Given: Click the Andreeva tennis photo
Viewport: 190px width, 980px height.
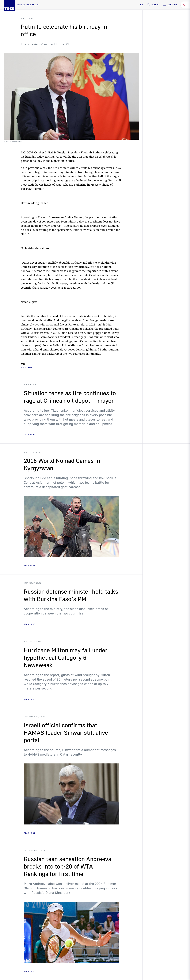Looking at the screenshot, I should click(71, 932).
